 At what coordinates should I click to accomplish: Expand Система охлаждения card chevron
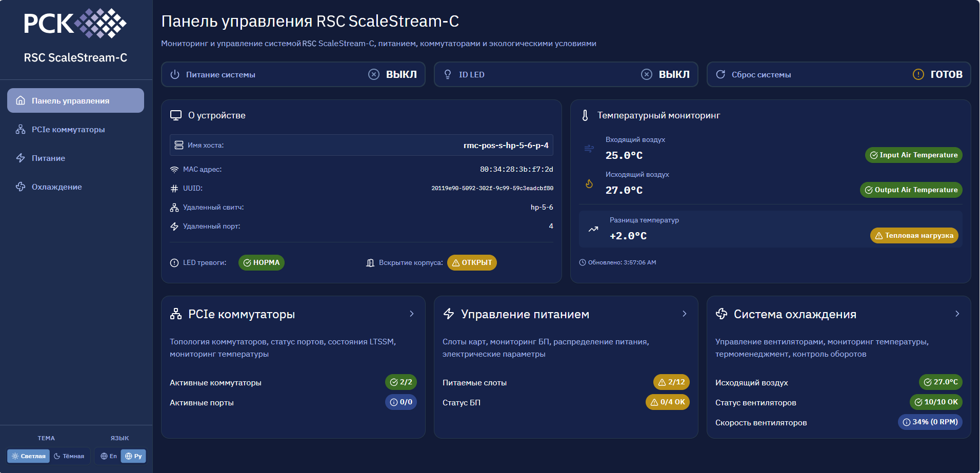pyautogui.click(x=957, y=314)
